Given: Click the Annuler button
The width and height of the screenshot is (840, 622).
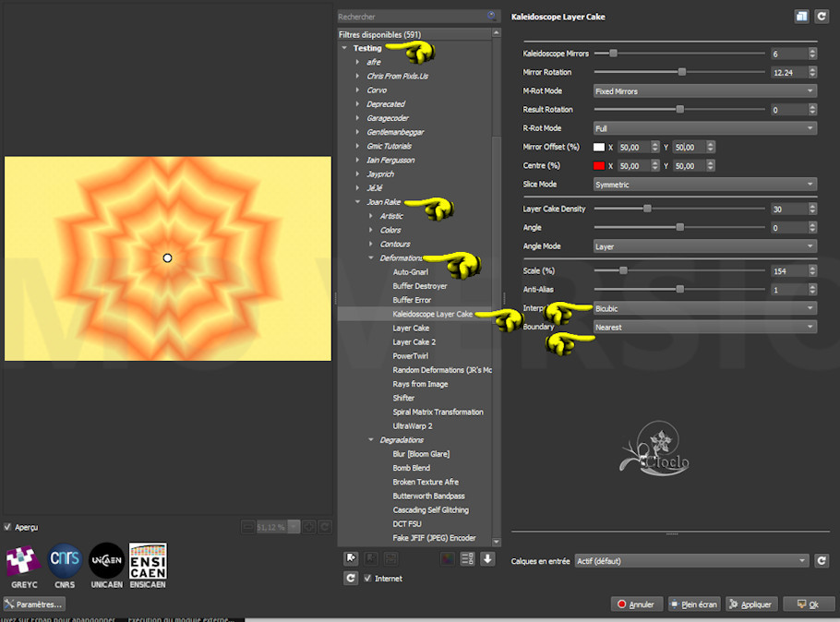Looking at the screenshot, I should [636, 604].
